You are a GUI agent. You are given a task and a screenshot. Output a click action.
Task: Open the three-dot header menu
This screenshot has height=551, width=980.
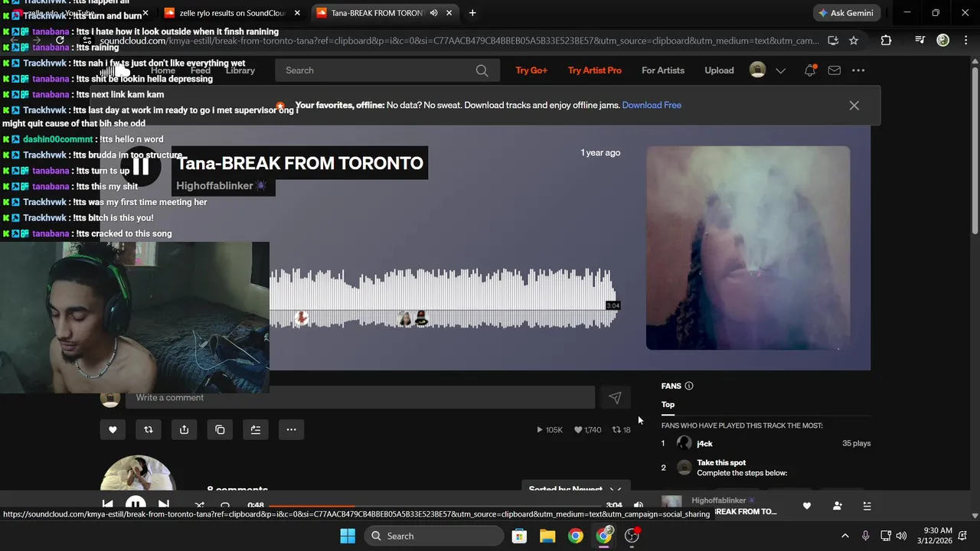point(858,70)
